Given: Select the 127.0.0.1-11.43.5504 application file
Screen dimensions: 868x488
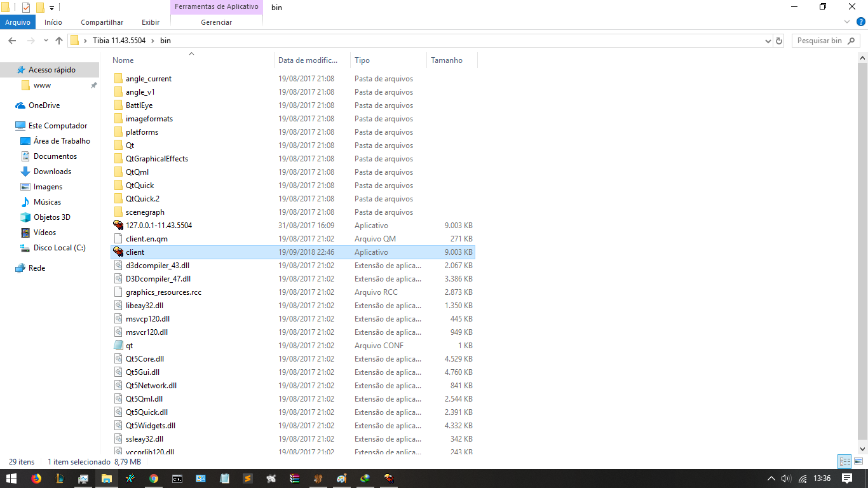Looking at the screenshot, I should (158, 226).
